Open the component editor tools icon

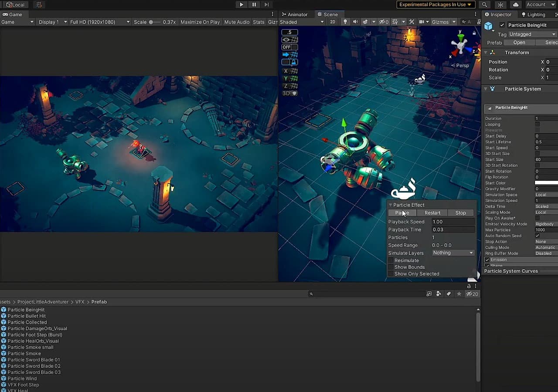411,22
